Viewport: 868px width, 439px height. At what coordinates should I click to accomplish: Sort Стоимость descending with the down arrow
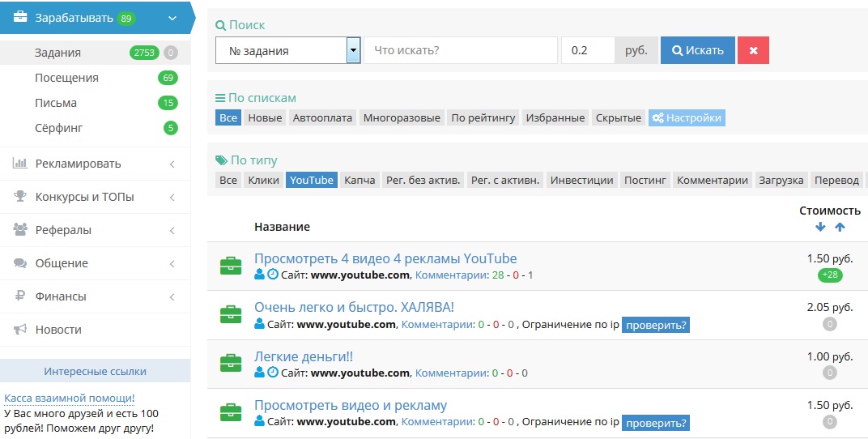pyautogui.click(x=820, y=227)
